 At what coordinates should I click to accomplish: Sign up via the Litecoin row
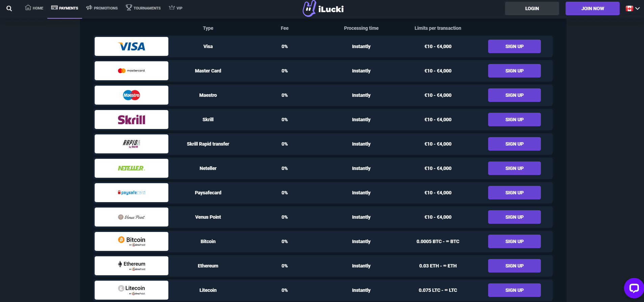514,290
